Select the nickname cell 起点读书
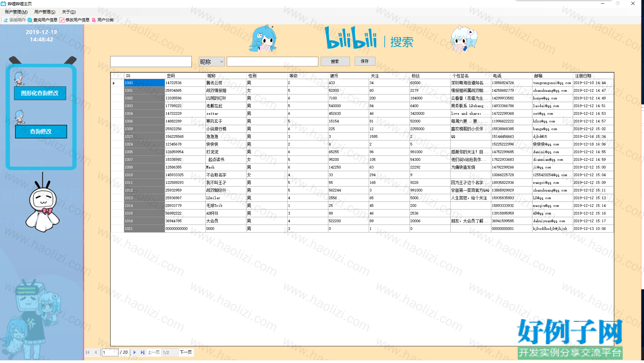This screenshot has width=644, height=363. coord(226,160)
